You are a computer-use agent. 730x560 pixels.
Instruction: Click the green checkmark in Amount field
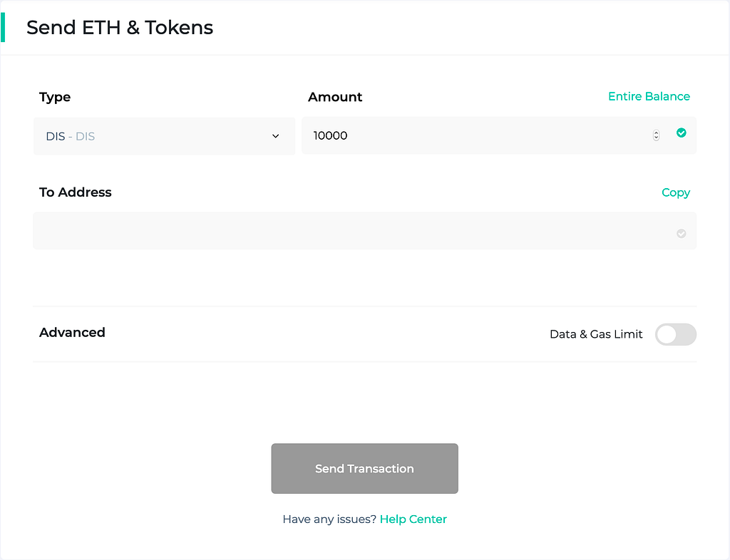click(x=681, y=133)
